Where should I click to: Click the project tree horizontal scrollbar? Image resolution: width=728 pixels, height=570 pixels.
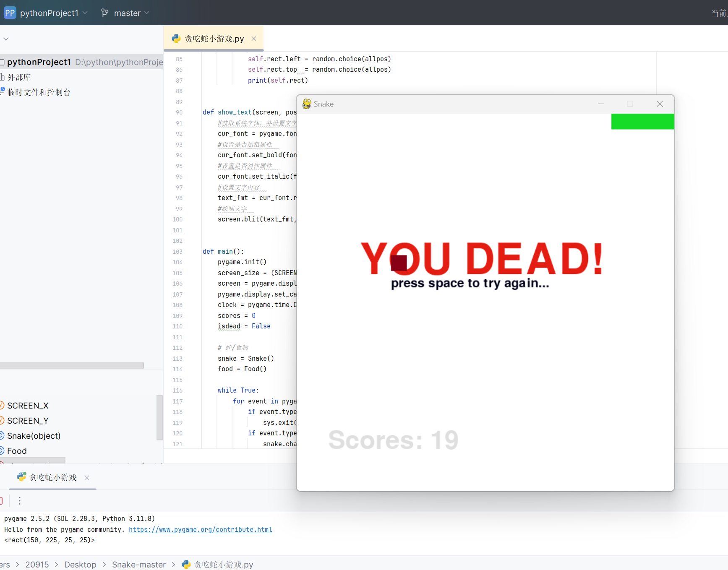point(72,365)
